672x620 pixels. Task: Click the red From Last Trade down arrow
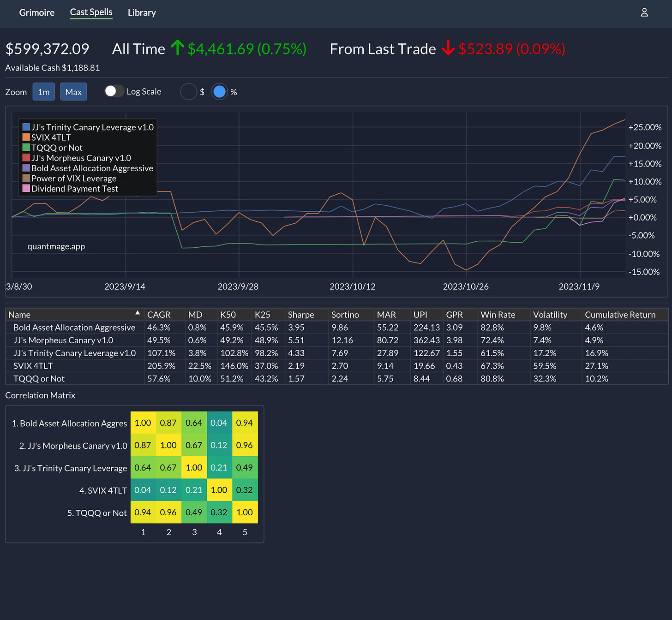point(448,48)
